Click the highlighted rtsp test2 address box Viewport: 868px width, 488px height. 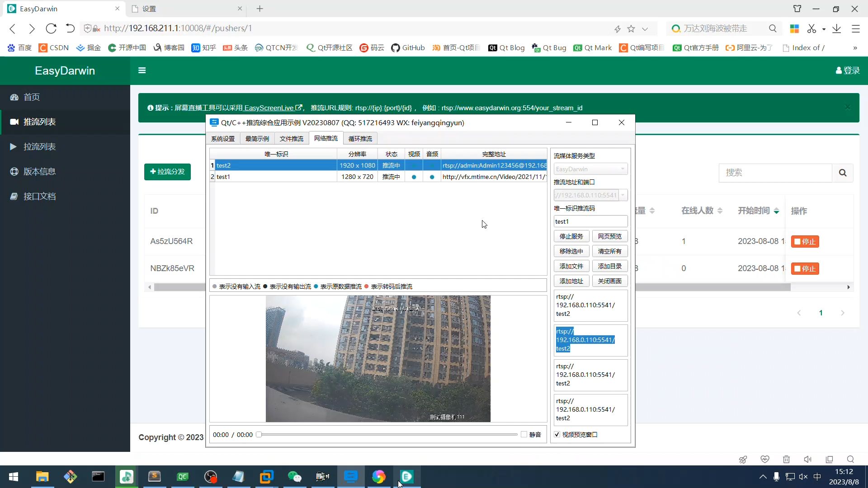tap(590, 340)
